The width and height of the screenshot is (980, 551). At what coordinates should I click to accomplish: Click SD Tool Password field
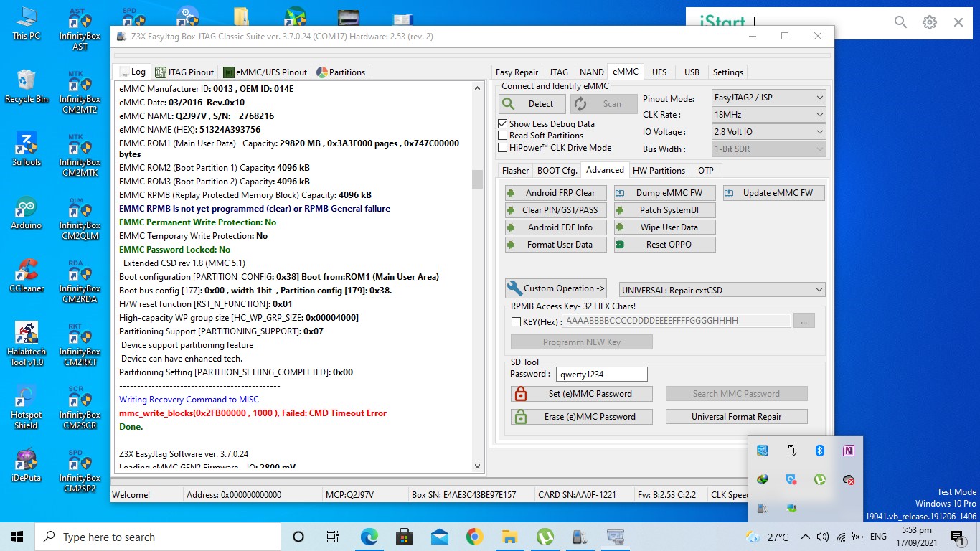pyautogui.click(x=601, y=374)
